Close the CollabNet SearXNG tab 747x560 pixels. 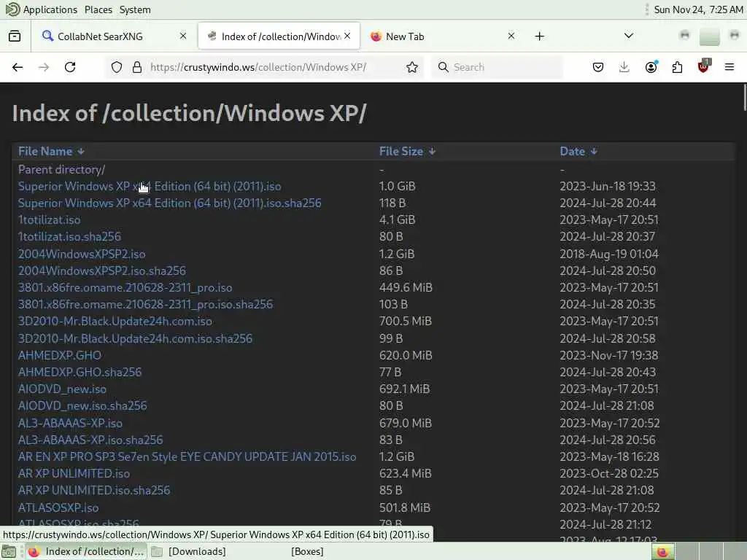(x=183, y=36)
